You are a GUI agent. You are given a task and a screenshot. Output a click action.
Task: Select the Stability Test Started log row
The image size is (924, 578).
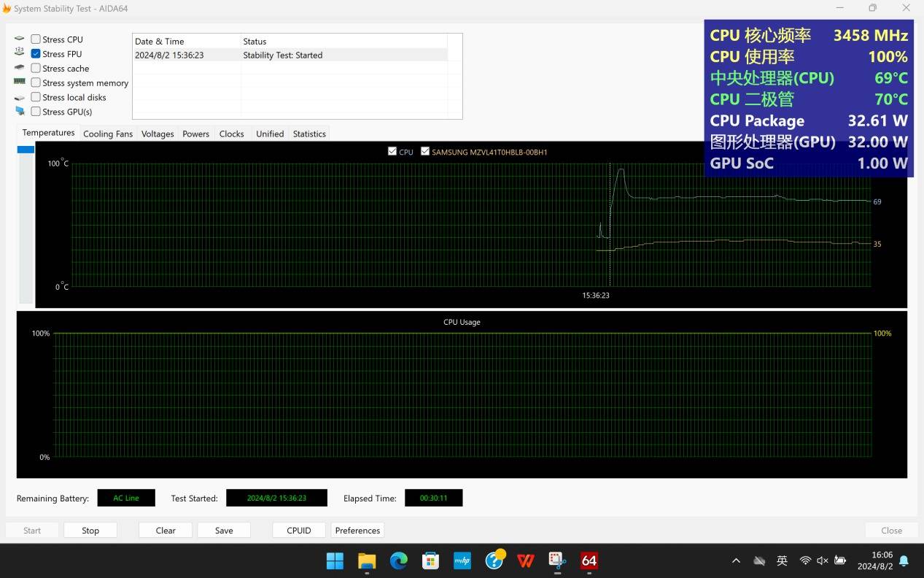click(290, 55)
